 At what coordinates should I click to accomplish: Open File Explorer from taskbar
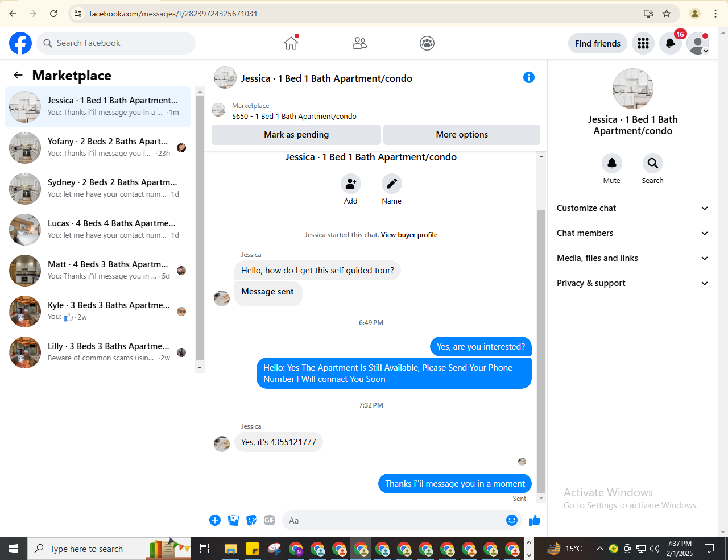[x=230, y=549]
